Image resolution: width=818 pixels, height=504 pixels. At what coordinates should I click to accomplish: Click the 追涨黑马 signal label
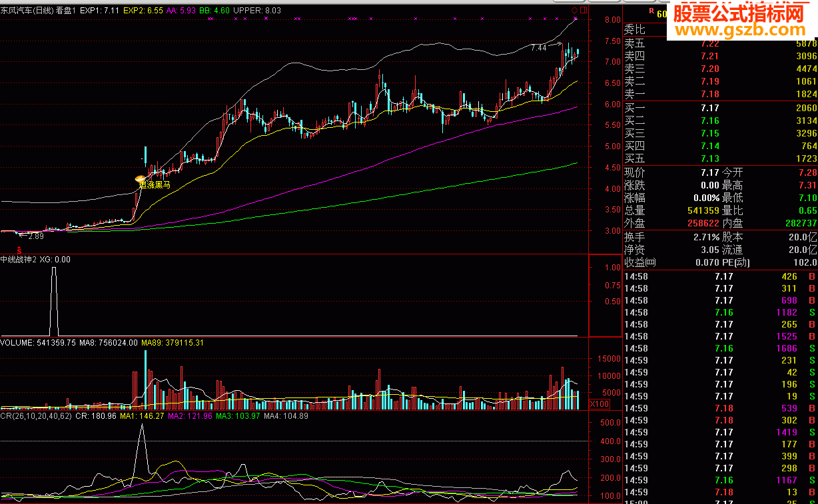tap(155, 185)
